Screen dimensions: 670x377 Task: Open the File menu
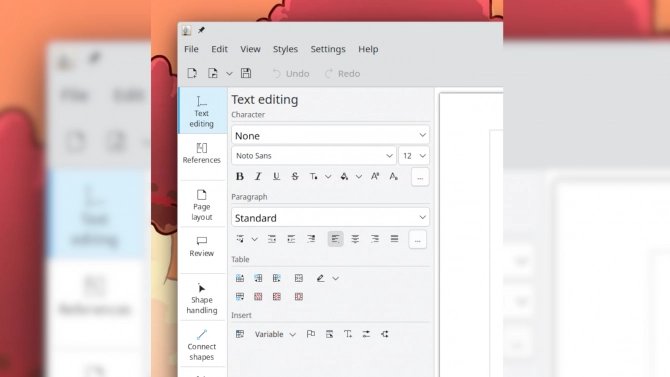191,49
